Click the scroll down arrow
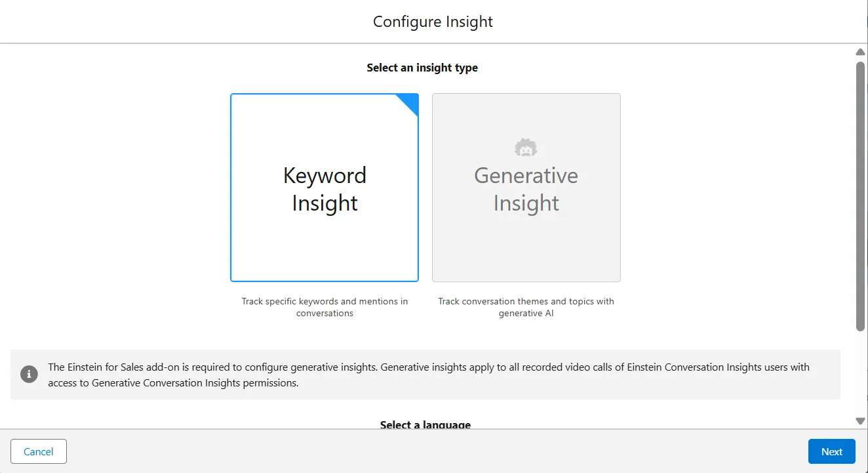868x473 pixels. point(860,421)
